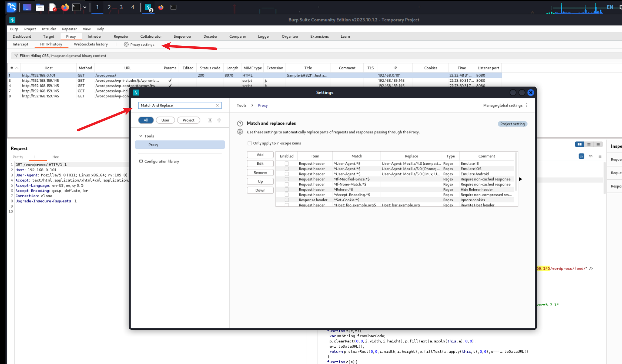Sort history by the # column

[14, 68]
